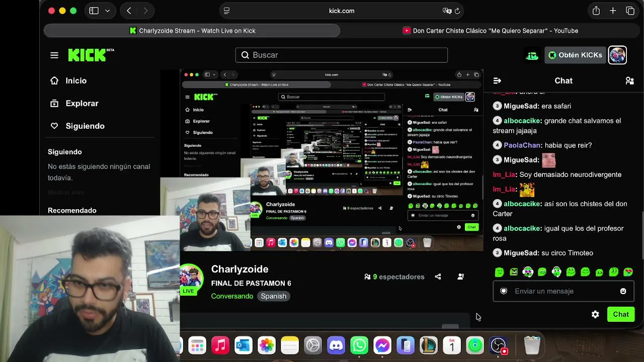Screen dimensions: 644x362
Task: Switch to Don Carter YouTube tab
Action: pos(491,31)
